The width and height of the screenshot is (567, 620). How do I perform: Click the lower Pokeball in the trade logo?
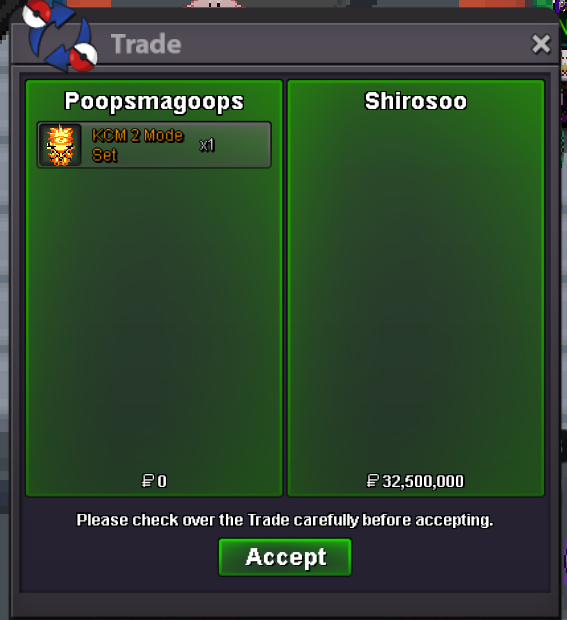(83, 57)
